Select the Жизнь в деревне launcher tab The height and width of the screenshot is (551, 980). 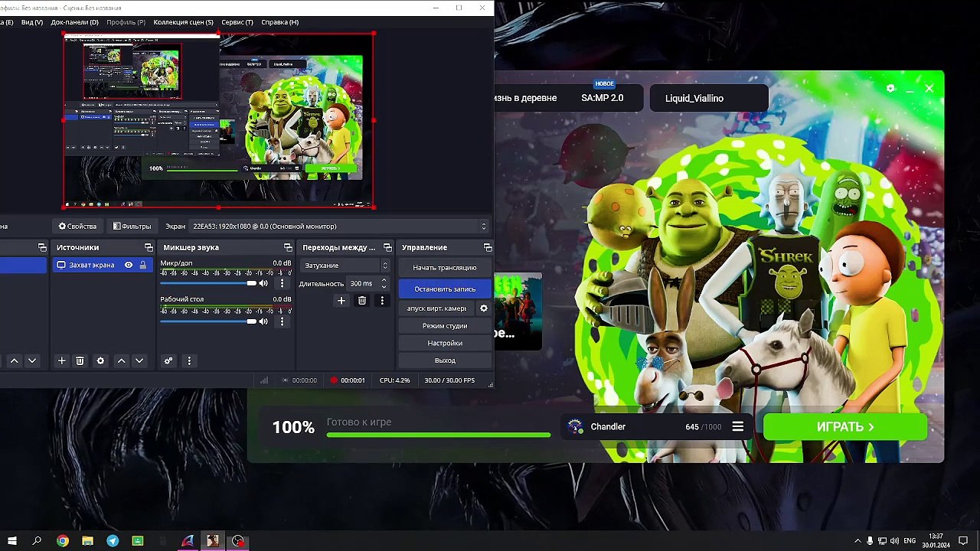click(x=526, y=98)
